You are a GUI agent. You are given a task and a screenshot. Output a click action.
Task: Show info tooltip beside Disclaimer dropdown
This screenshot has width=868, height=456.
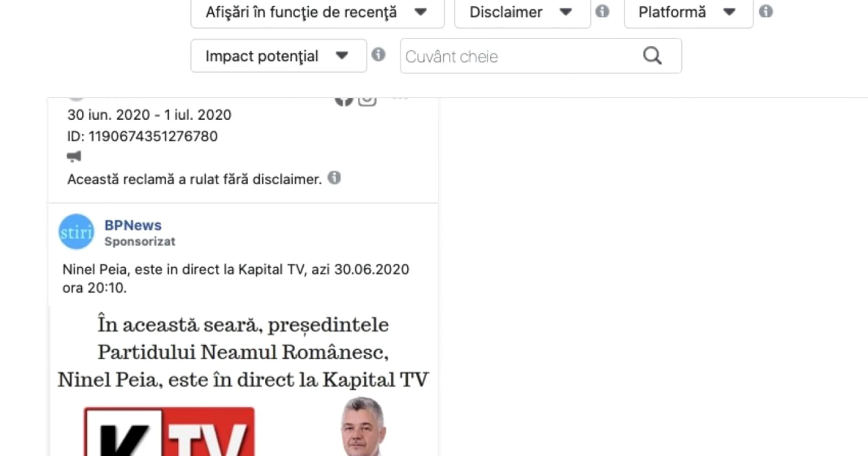tap(601, 11)
